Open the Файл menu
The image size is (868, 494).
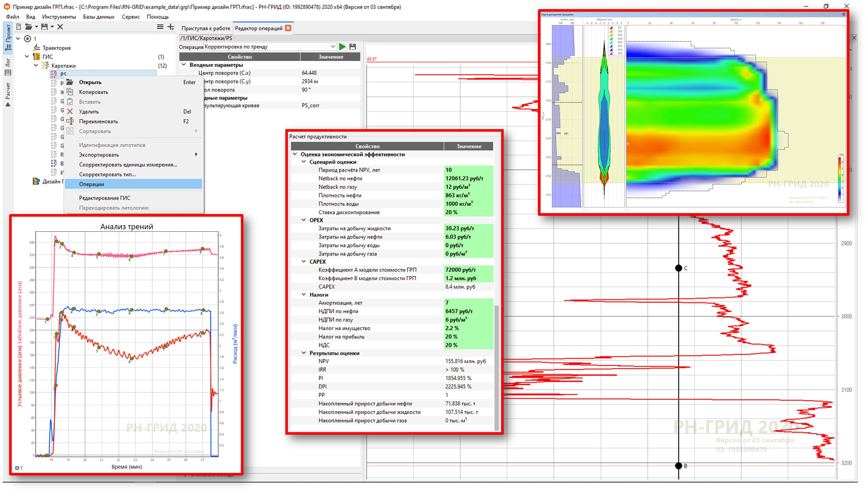tap(13, 17)
